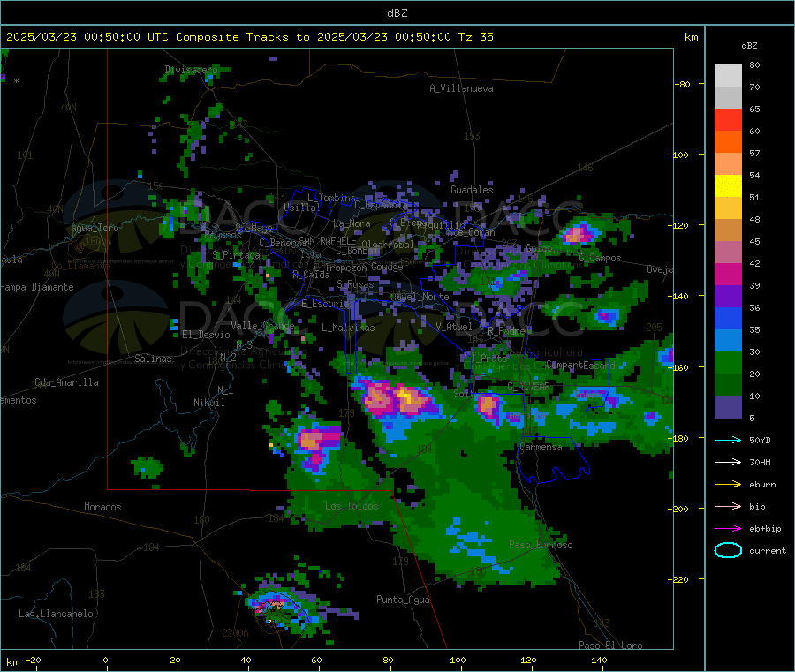The height and width of the screenshot is (672, 795).
Task: Click the 'Valle_Grande' map label
Action: click(x=262, y=326)
